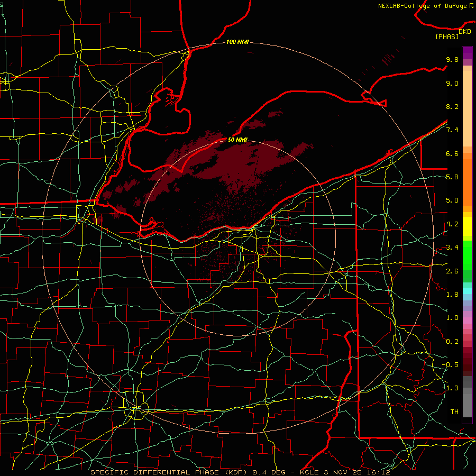This screenshot has height=476, width=476.
Task: Click the "16:12" timestamp in caption
Action: point(378,472)
